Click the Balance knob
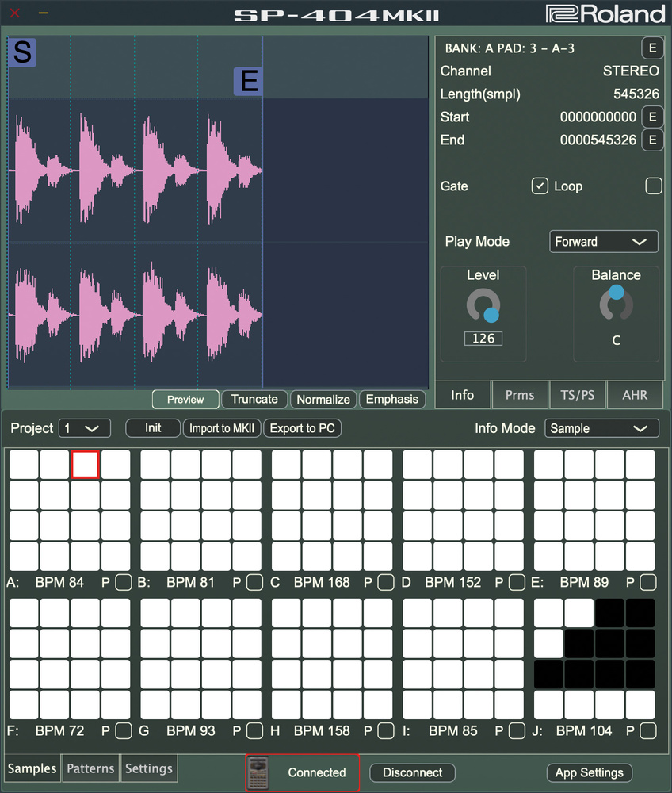This screenshot has height=793, width=672. coord(616,304)
